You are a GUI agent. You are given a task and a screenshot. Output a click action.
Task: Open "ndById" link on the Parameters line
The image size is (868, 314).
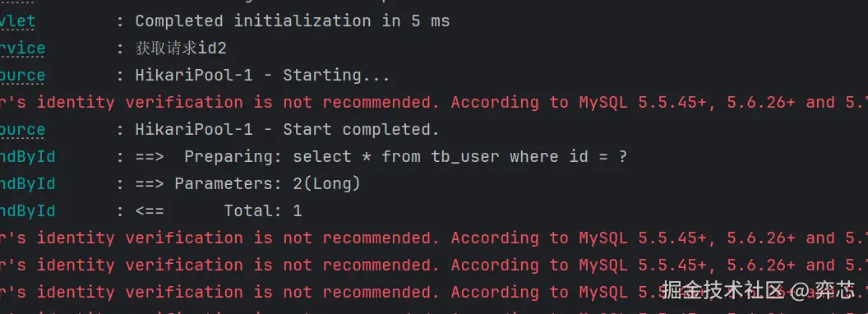[x=27, y=184]
